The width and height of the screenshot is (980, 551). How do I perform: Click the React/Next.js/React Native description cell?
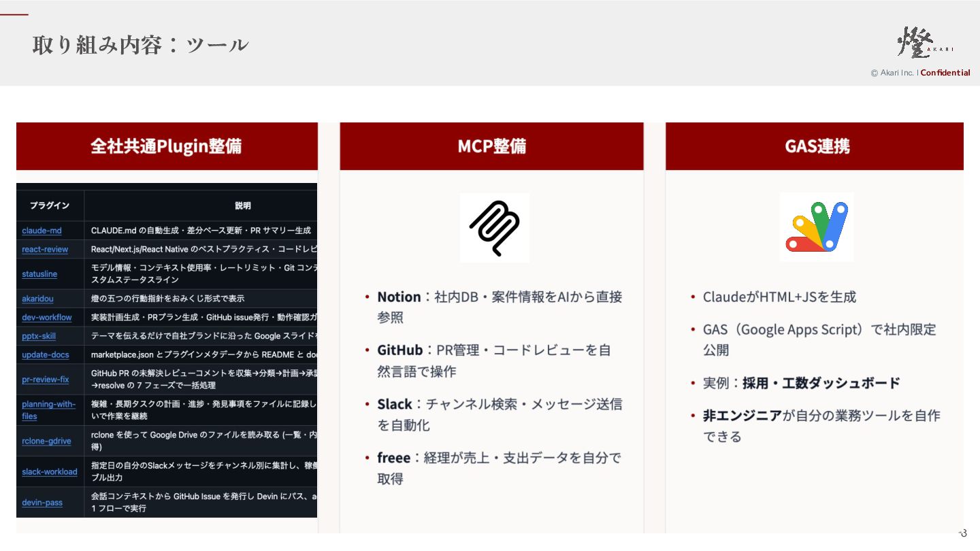201,250
